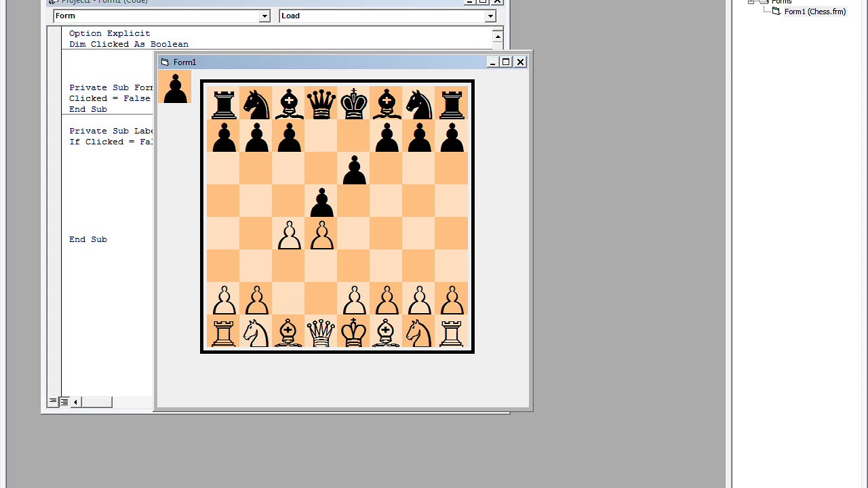Click the code window scroll-up arrow
This screenshot has height=488, width=868.
(498, 37)
